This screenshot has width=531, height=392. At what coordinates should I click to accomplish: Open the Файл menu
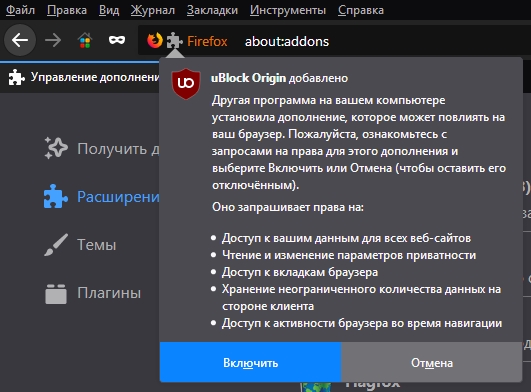pos(20,10)
